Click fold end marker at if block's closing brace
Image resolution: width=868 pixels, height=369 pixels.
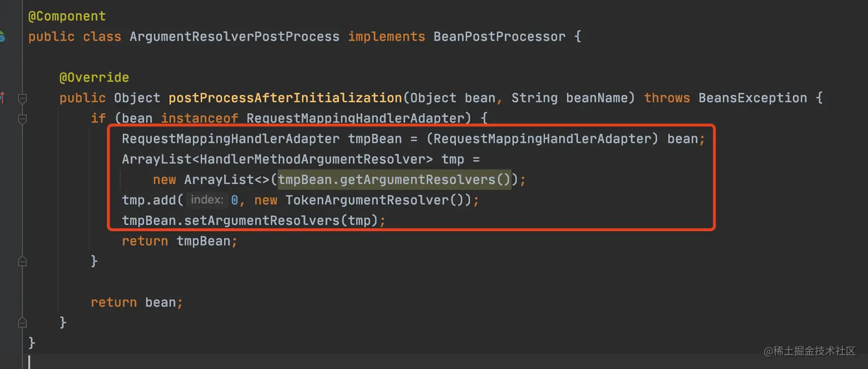point(22,262)
